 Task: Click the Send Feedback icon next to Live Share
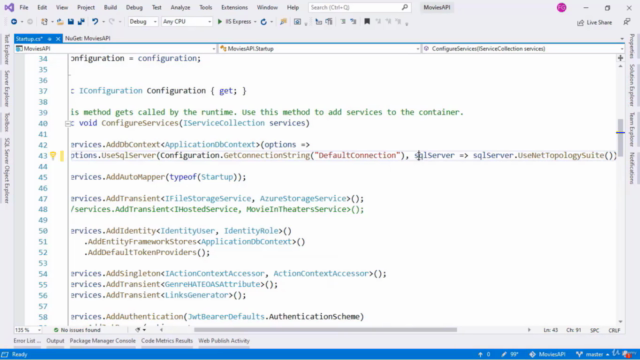click(627, 22)
